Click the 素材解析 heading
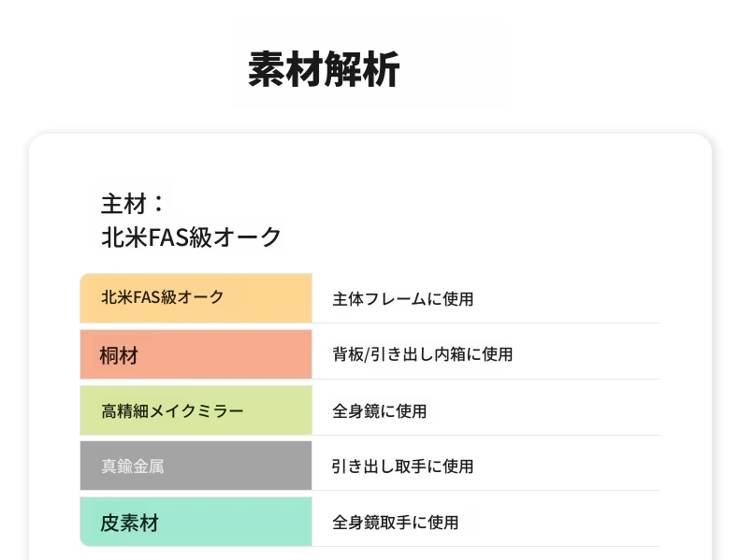The width and height of the screenshot is (739, 560). click(324, 70)
